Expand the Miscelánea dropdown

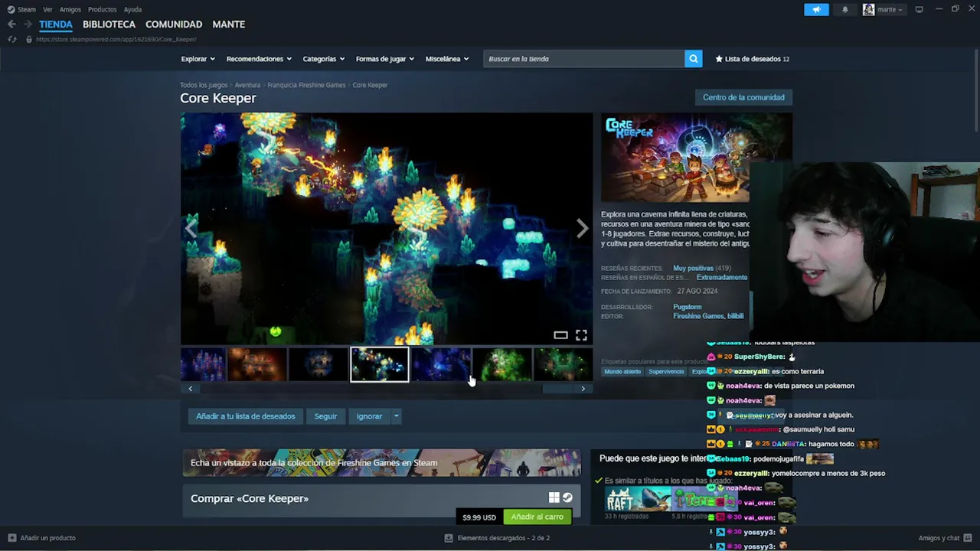pyautogui.click(x=447, y=59)
